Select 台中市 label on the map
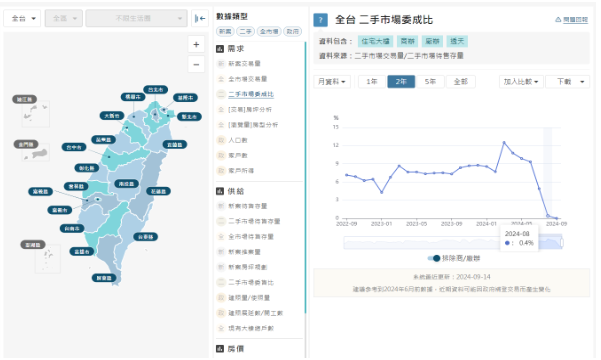601x360 pixels. [x=74, y=147]
